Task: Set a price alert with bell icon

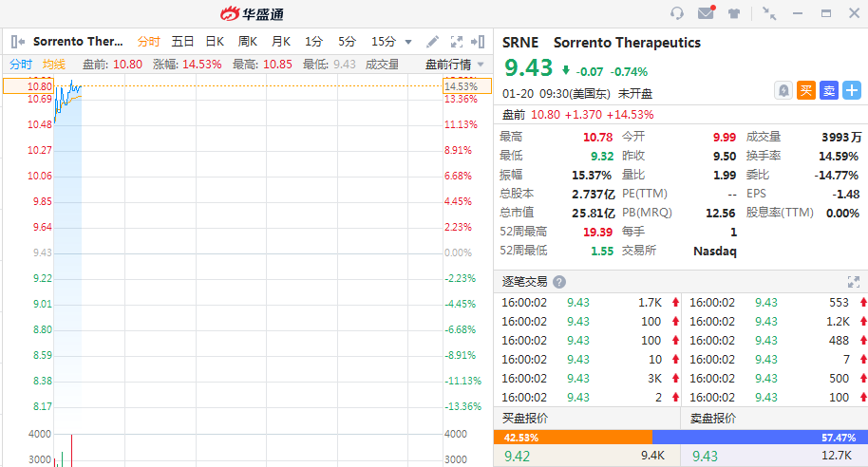Action: click(783, 90)
